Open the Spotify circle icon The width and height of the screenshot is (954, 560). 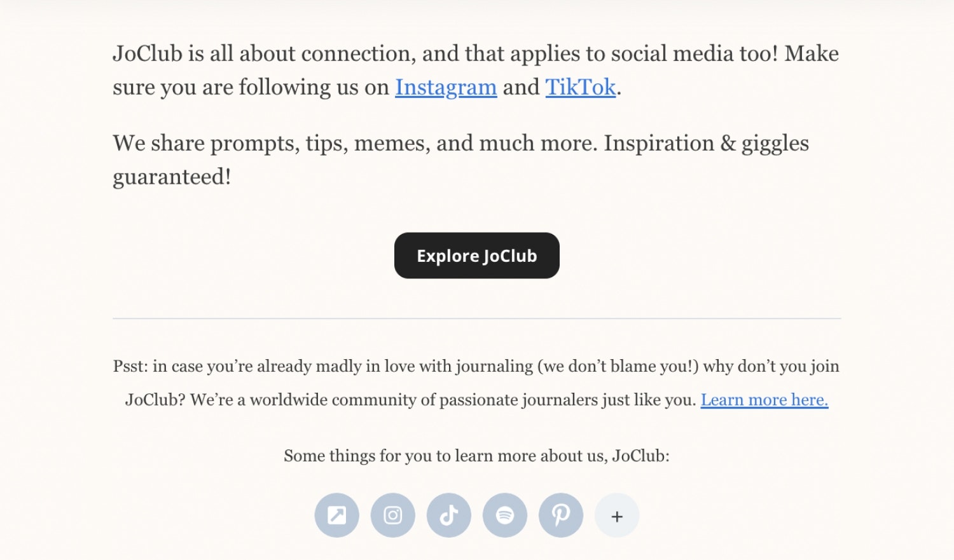(505, 516)
